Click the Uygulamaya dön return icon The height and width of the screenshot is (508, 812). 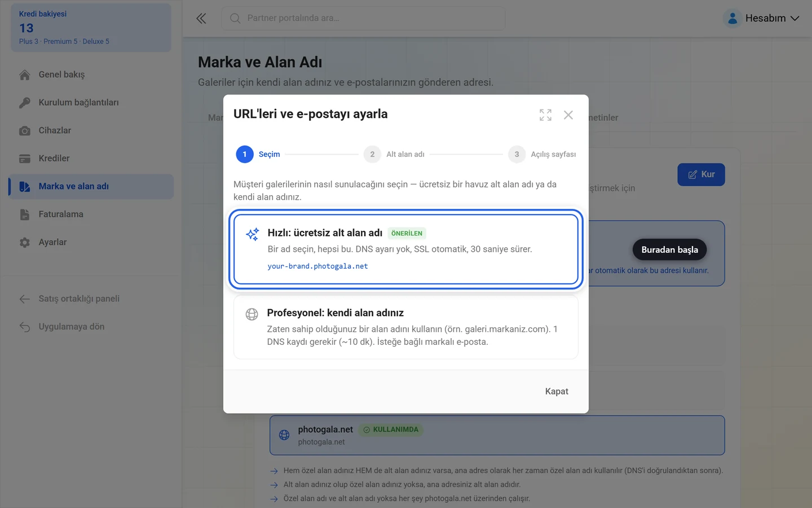coord(25,327)
